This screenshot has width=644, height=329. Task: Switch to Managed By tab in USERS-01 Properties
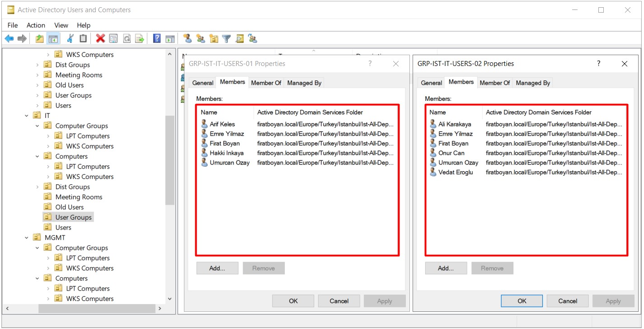304,83
